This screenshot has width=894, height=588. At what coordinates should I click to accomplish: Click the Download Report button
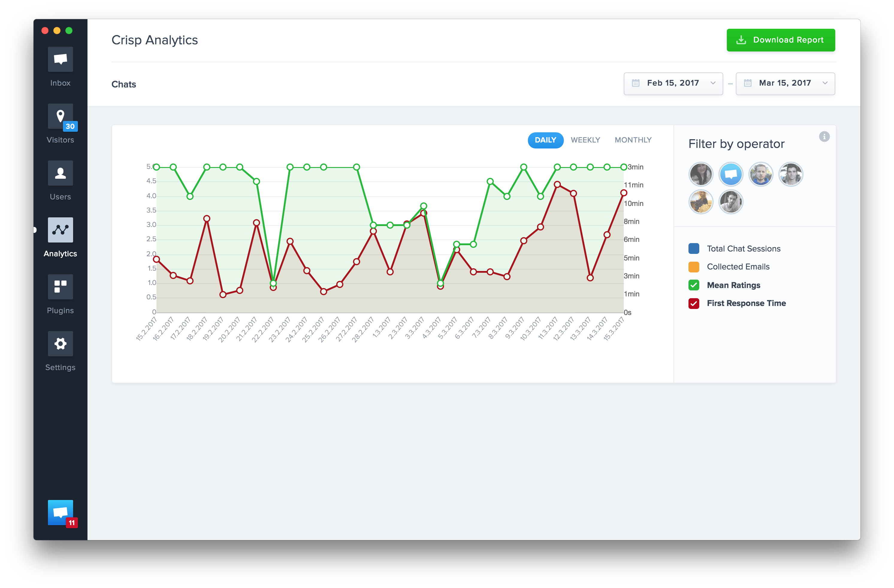coord(780,40)
